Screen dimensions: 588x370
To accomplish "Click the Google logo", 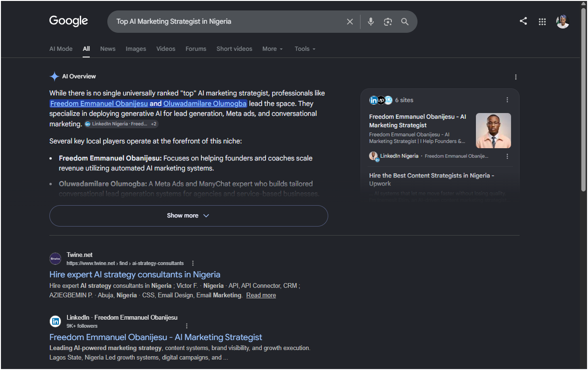I will (69, 21).
